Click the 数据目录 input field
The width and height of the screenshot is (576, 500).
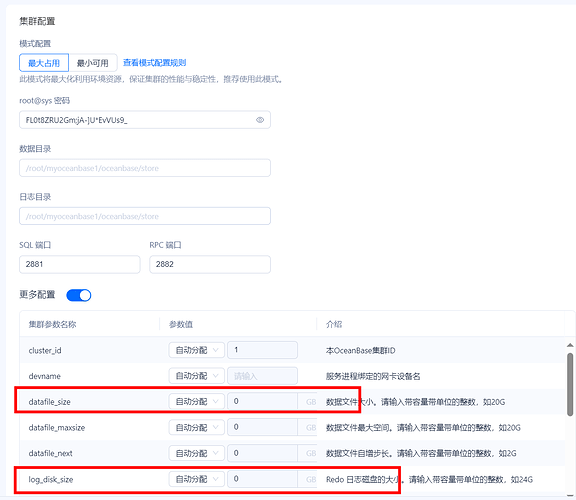tap(145, 168)
